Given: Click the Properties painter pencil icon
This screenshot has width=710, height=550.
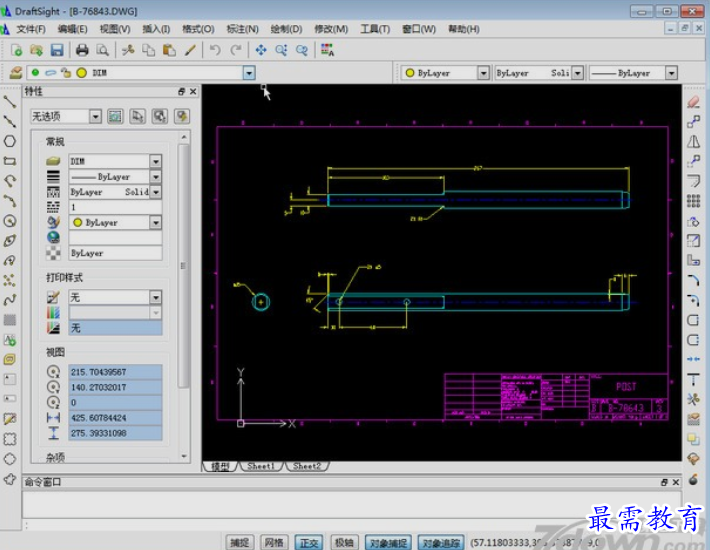Looking at the screenshot, I should coord(190,50).
